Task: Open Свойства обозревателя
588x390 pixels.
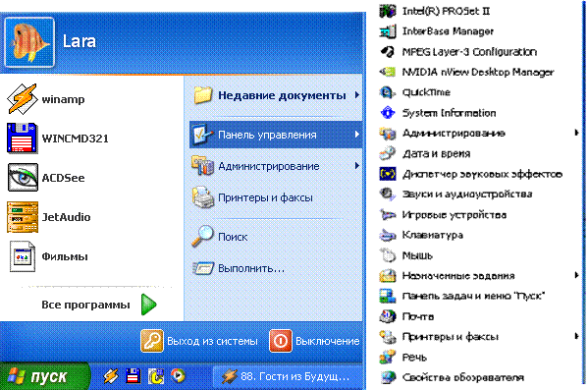Action: [x=452, y=377]
